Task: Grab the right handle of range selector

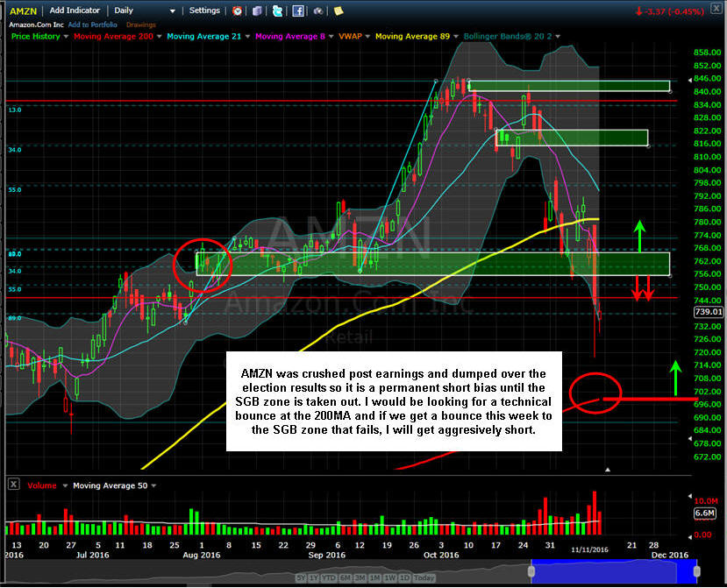Action: point(696,571)
